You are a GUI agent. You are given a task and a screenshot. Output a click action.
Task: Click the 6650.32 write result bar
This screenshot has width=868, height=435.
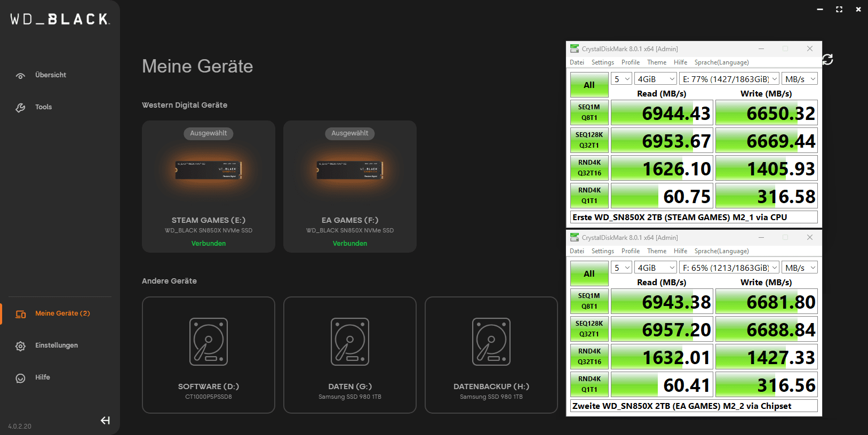pyautogui.click(x=767, y=113)
